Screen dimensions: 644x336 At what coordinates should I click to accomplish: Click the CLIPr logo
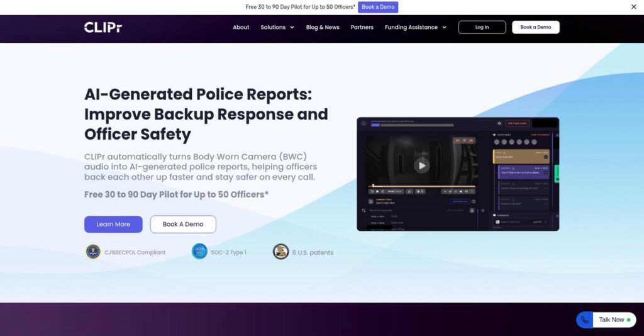tap(103, 27)
